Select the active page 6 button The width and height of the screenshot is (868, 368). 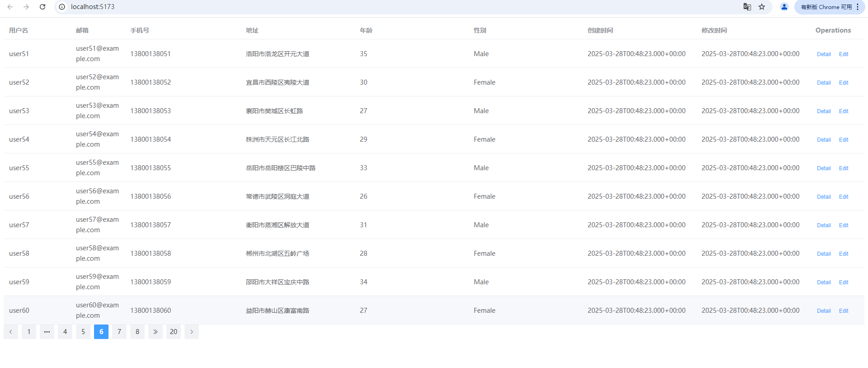tap(101, 332)
